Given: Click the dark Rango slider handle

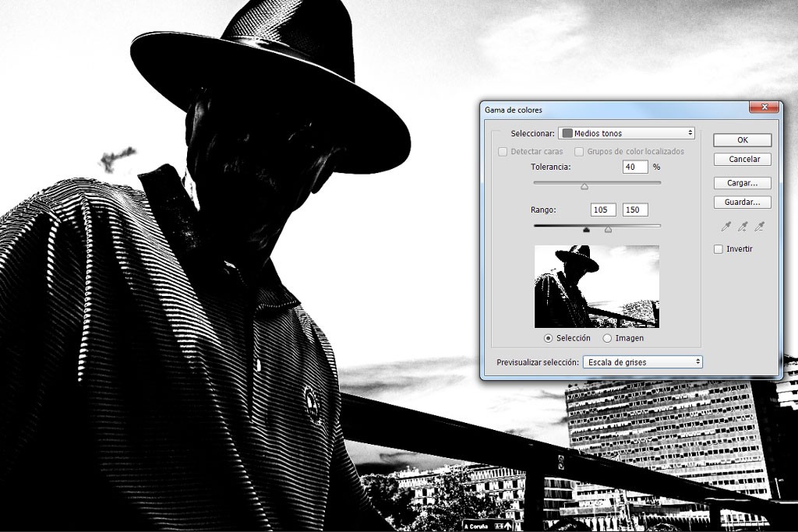Looking at the screenshot, I should pyautogui.click(x=586, y=230).
